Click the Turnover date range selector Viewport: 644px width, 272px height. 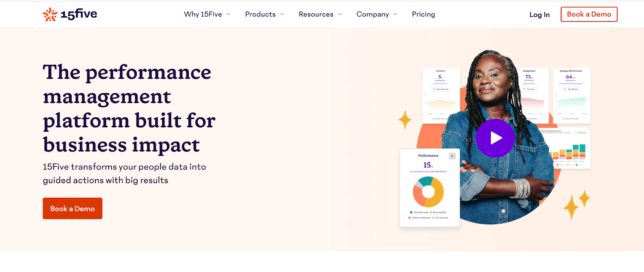click(x=440, y=89)
